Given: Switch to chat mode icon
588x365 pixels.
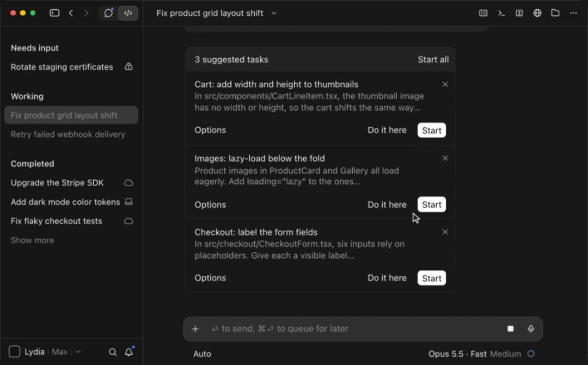Looking at the screenshot, I should click(109, 13).
